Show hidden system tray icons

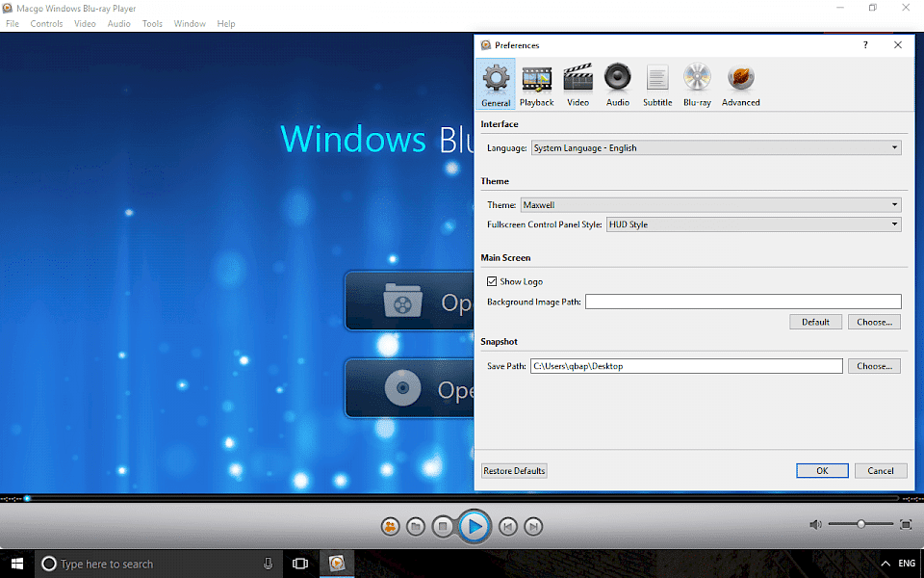pos(885,564)
